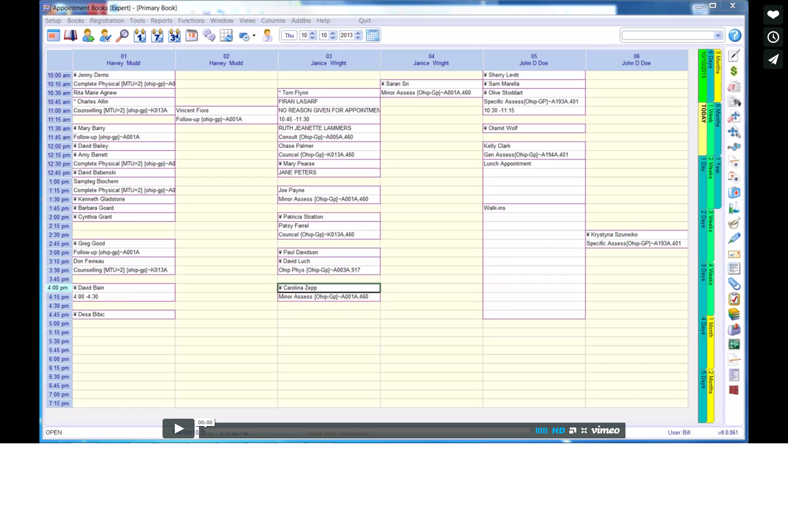Click the add patient icon with green plus

tap(88, 35)
